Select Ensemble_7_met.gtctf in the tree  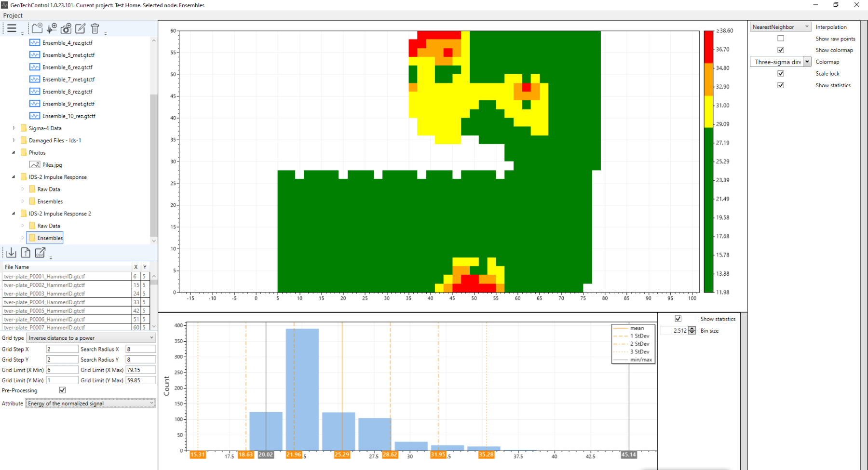pyautogui.click(x=68, y=80)
